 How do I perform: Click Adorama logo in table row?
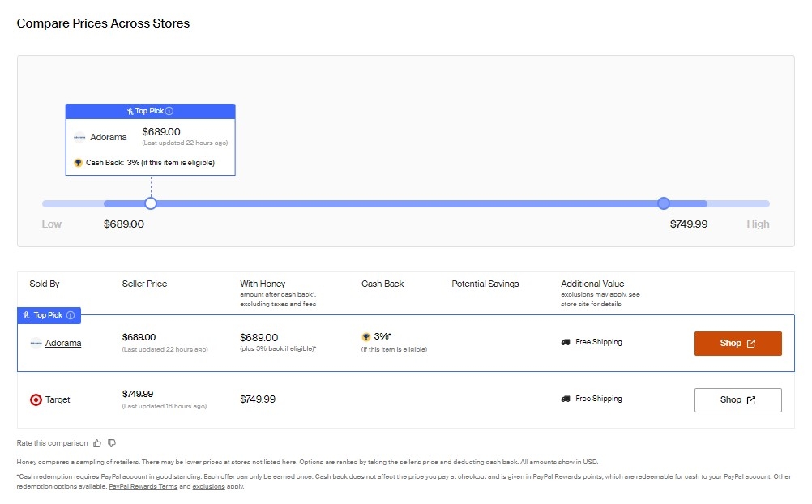[36, 343]
